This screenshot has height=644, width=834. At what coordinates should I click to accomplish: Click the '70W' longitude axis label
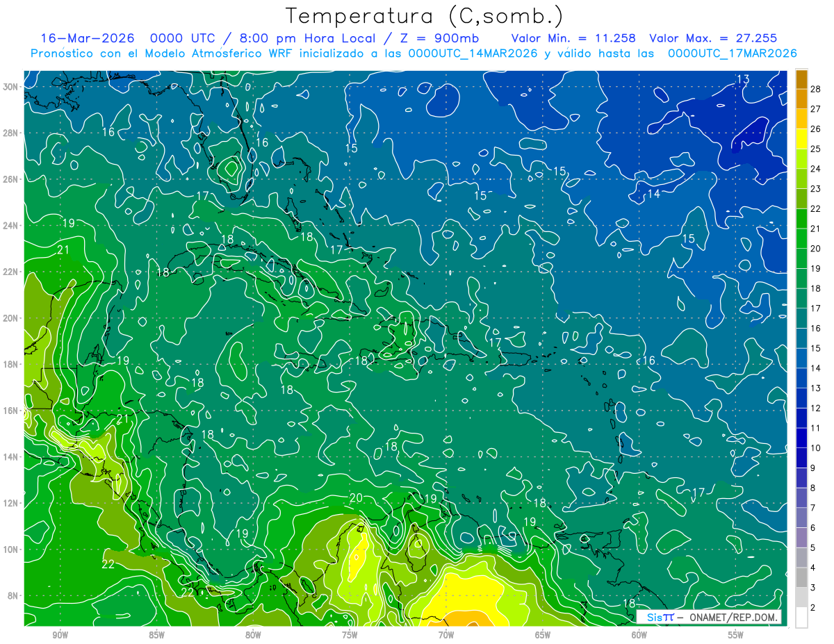(x=446, y=635)
